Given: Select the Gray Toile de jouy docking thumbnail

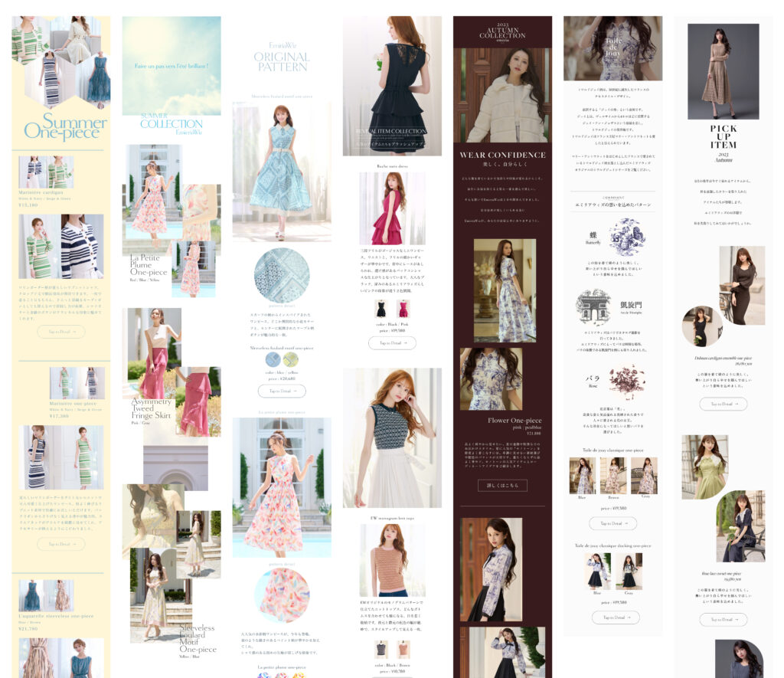Looking at the screenshot, I should click(x=629, y=572).
